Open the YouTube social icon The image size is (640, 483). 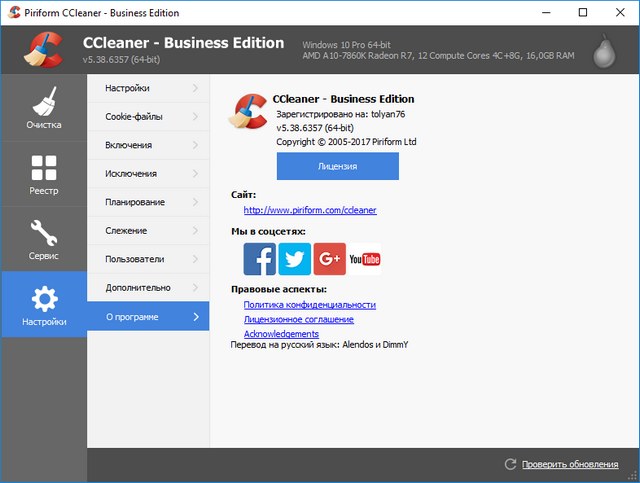tap(364, 259)
